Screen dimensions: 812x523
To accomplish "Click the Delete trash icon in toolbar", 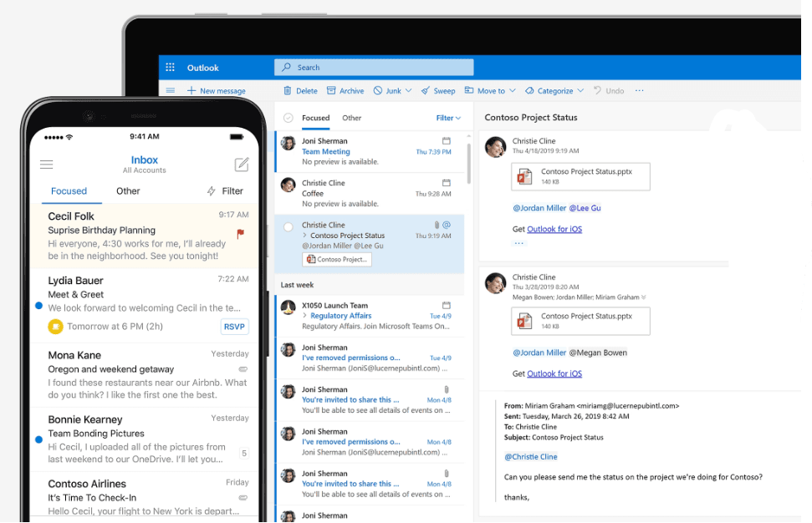I will (288, 90).
